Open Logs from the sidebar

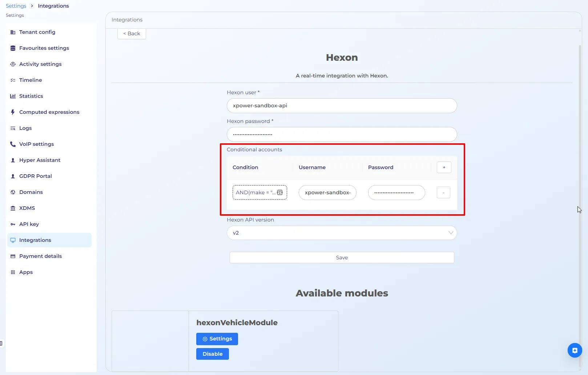(x=49, y=128)
